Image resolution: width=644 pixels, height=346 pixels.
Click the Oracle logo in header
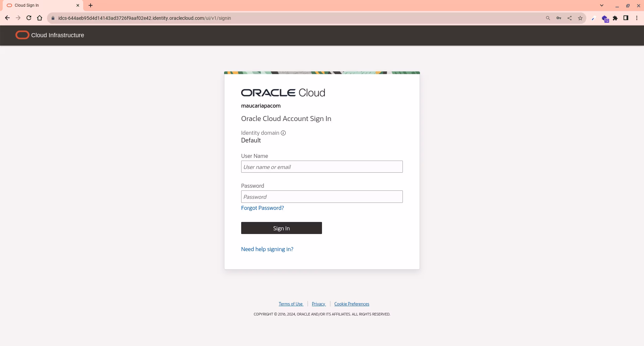coord(22,35)
